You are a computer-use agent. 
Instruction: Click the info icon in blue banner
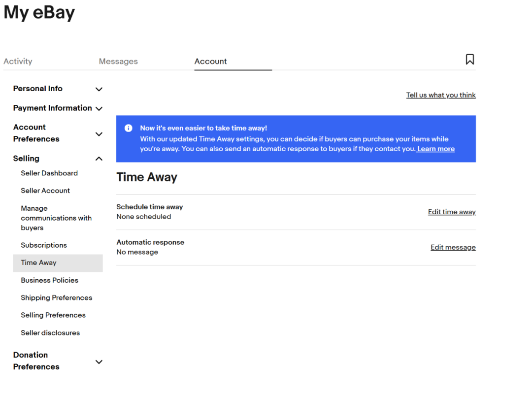coord(129,128)
